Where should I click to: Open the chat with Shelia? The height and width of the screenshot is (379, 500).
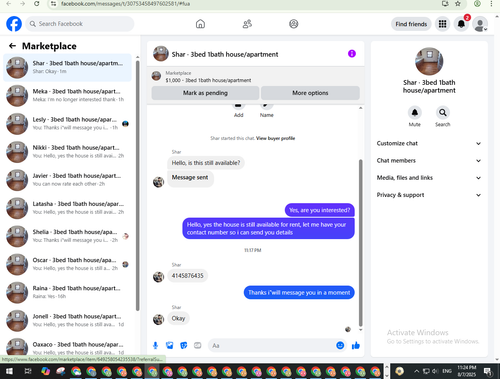(x=67, y=236)
